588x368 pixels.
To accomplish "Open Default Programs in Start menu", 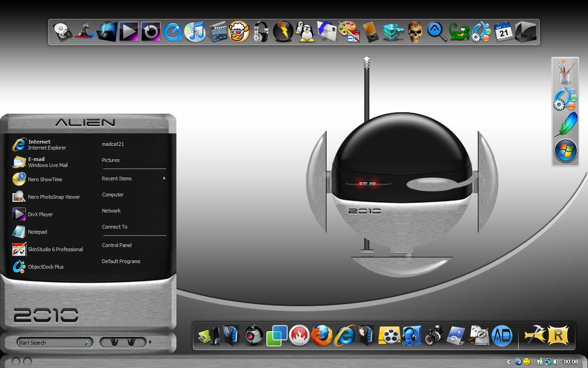I will click(x=121, y=261).
